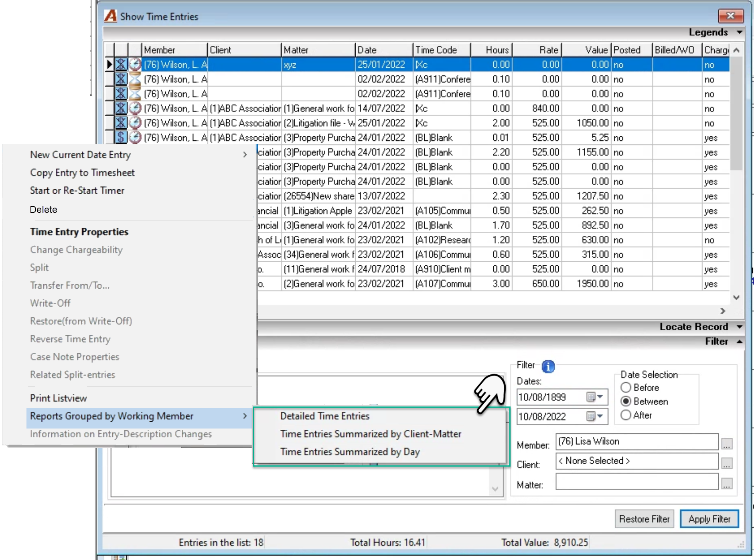The image size is (754, 560).
Task: Expand the Legends panel
Action: click(x=740, y=32)
